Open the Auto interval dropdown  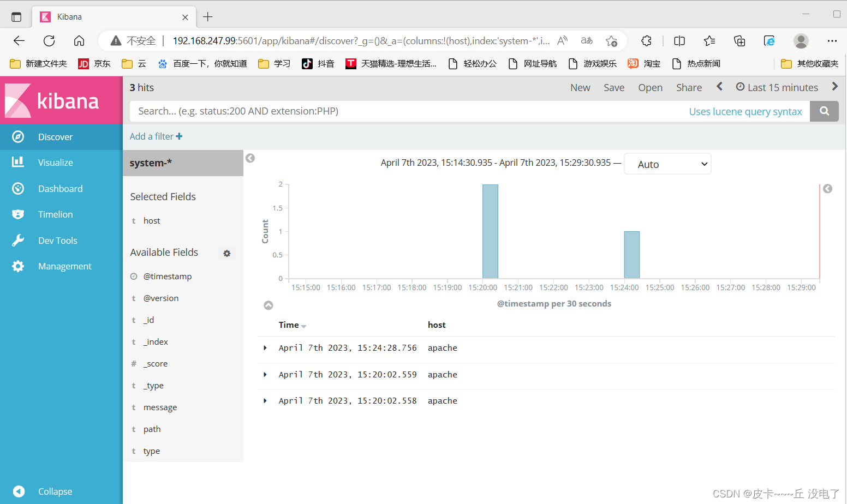pos(667,164)
